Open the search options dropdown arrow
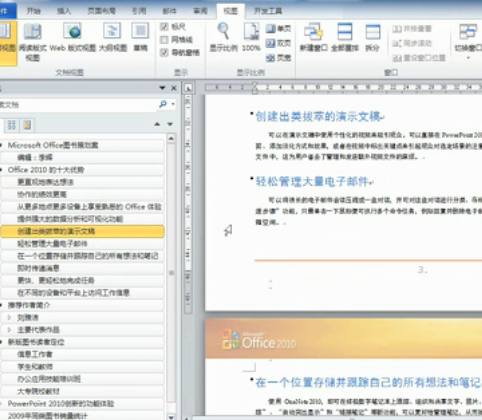This screenshot has height=420, width=482. click(x=173, y=104)
